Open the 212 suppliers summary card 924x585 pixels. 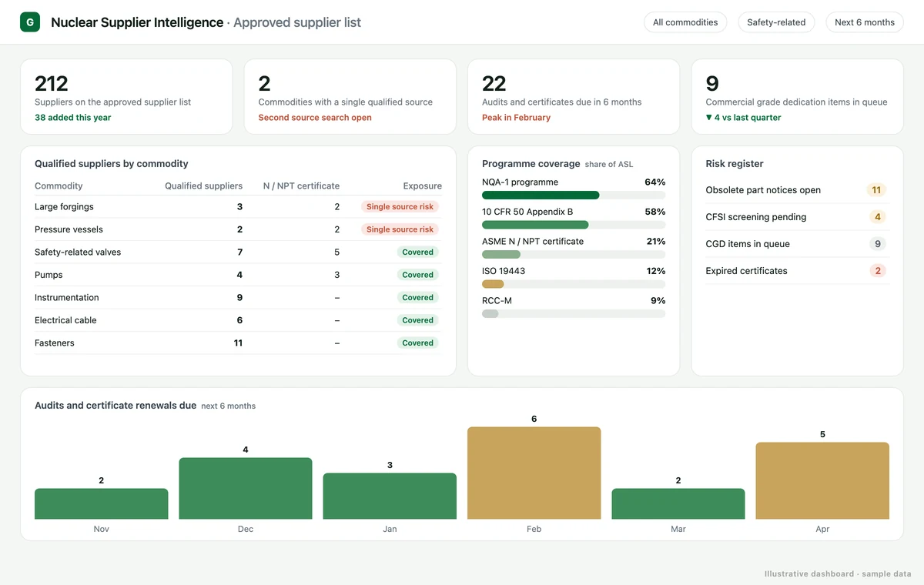tap(126, 97)
